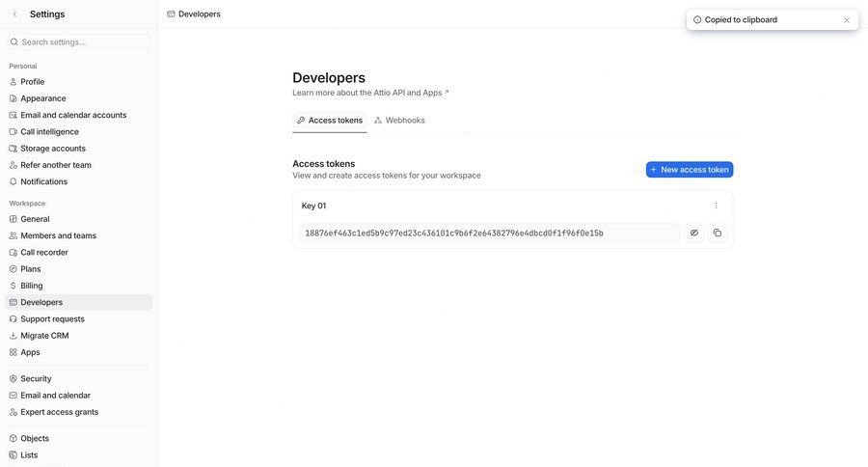Open Storage accounts settings
Image resolution: width=868 pixels, height=467 pixels.
point(53,149)
